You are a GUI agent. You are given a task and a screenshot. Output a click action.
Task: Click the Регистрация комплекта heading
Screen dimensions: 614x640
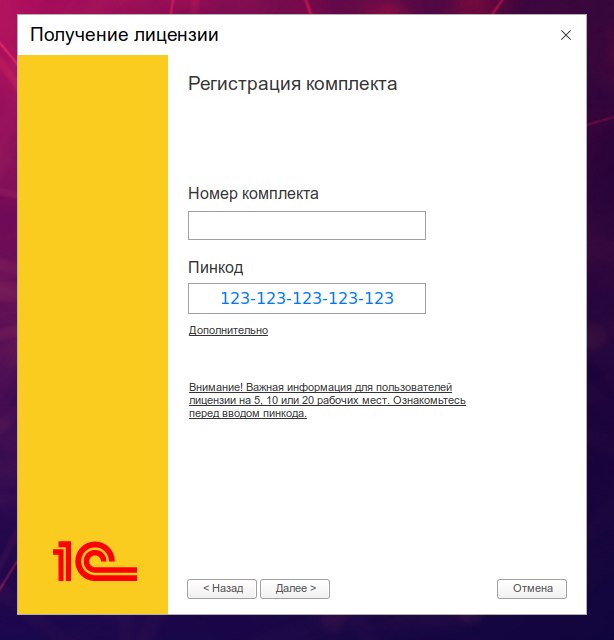(x=292, y=84)
